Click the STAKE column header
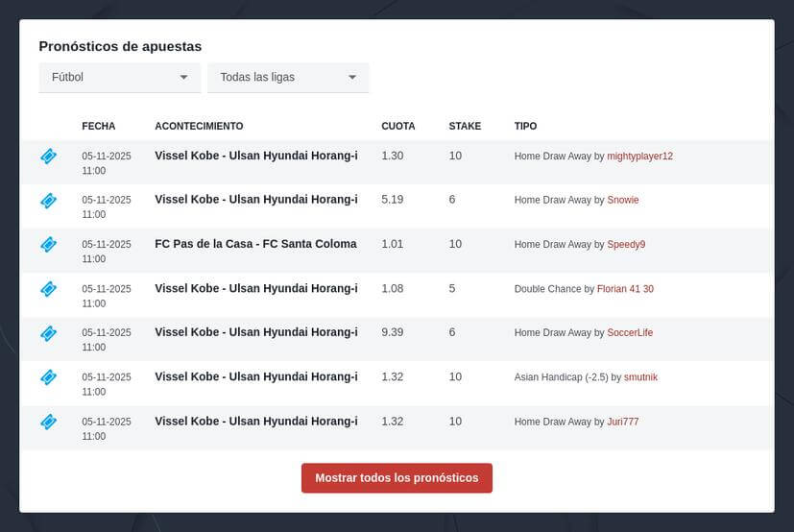794x532 pixels. click(x=465, y=126)
